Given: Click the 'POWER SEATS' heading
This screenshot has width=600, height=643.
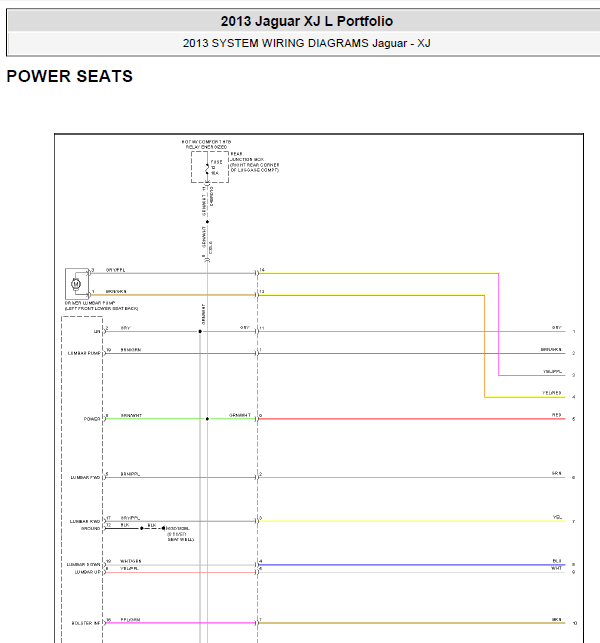Looking at the screenshot, I should coord(70,76).
